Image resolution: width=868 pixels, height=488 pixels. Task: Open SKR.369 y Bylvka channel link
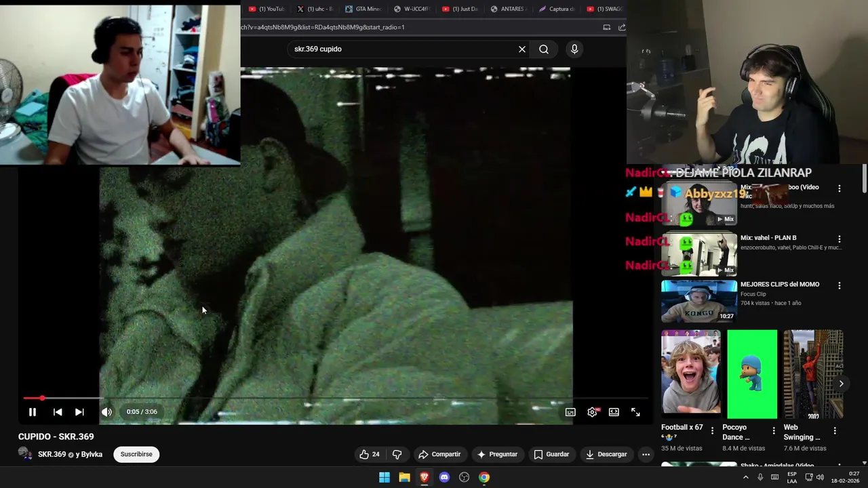pyautogui.click(x=70, y=454)
